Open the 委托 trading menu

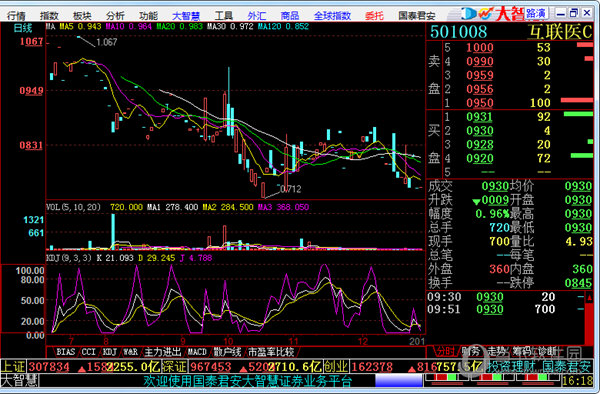coord(374,16)
